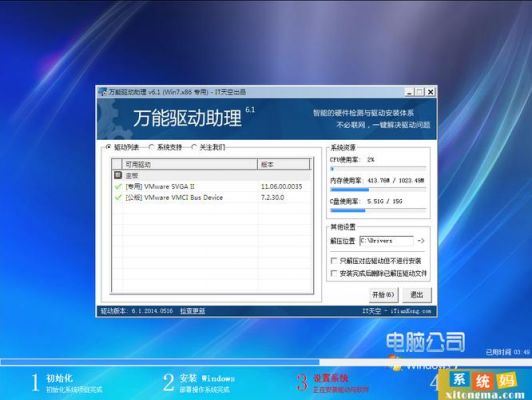Click the 内存使用率 413.76M / 1023.49M text
532x400 pixels.
tap(377, 180)
